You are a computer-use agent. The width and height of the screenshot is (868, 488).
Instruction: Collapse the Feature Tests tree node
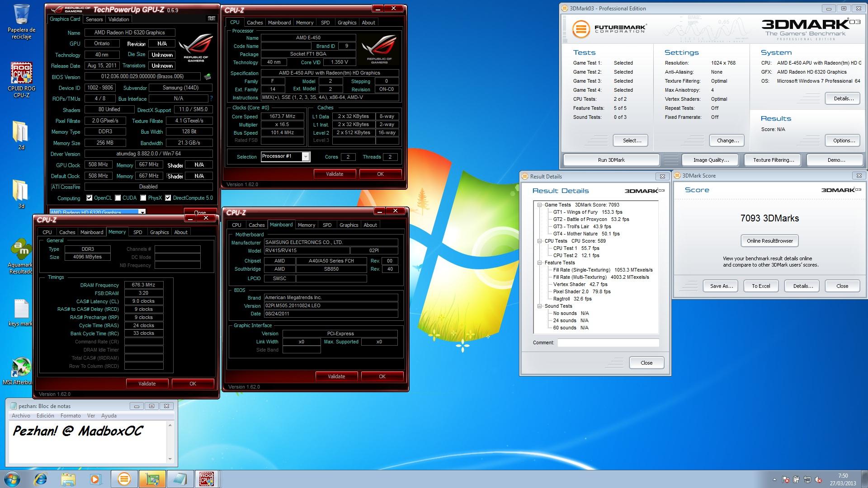[539, 263]
